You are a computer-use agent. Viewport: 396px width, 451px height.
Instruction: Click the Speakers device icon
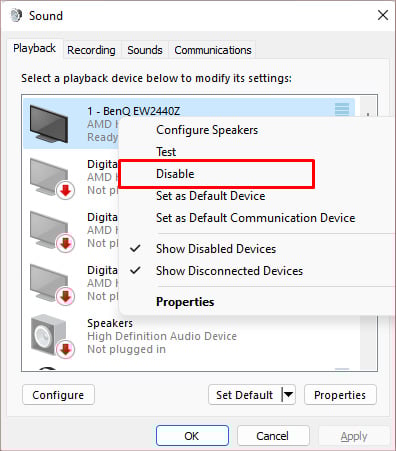click(49, 335)
